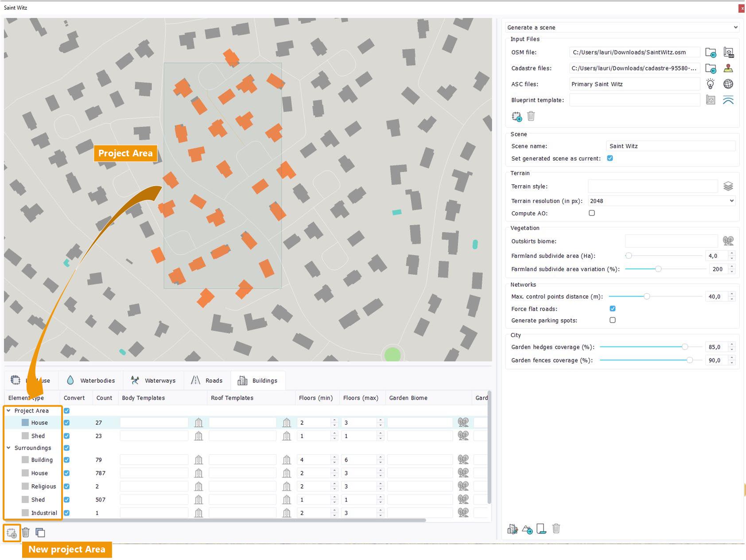Open the Terrain resolution dropdown
The width and height of the screenshot is (746, 560).
661,201
